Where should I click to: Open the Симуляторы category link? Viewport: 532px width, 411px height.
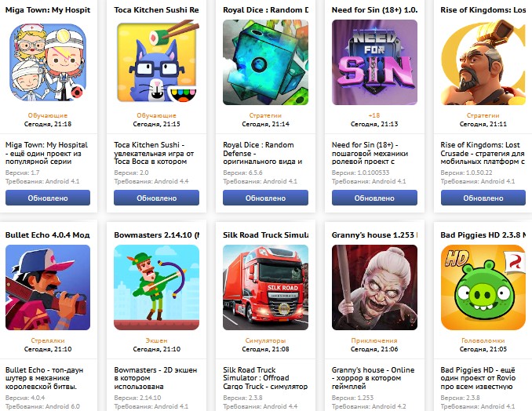tap(265, 340)
